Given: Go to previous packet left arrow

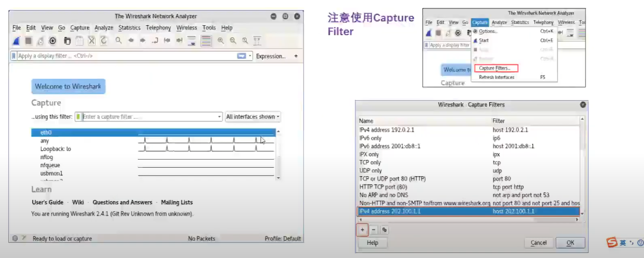Looking at the screenshot, I should (131, 41).
